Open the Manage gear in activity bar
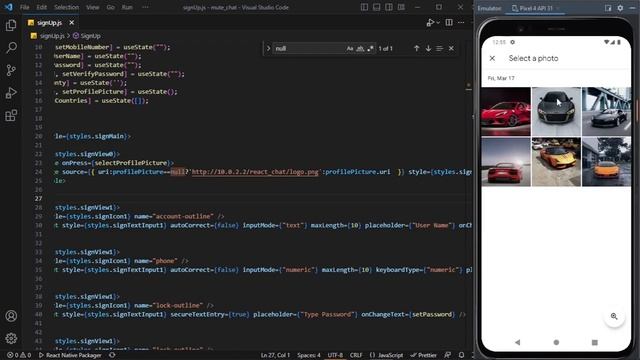Viewport: 640px width, 360px height. pyautogui.click(x=11, y=338)
